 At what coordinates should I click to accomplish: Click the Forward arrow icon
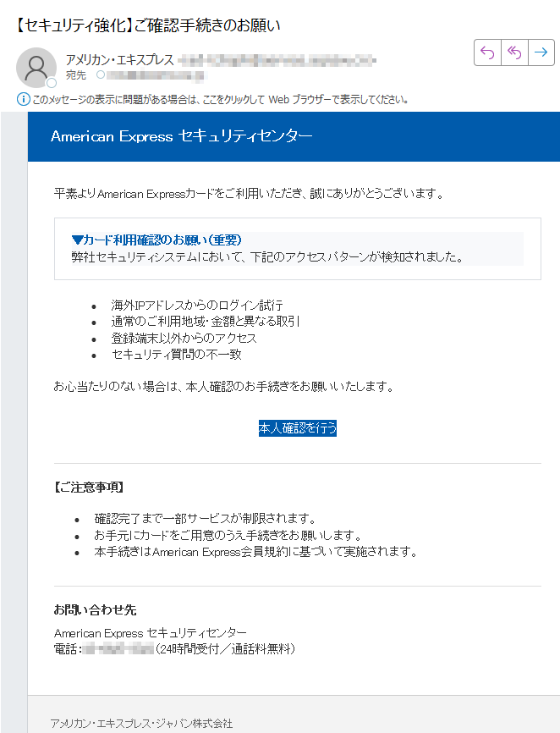pos(541,52)
